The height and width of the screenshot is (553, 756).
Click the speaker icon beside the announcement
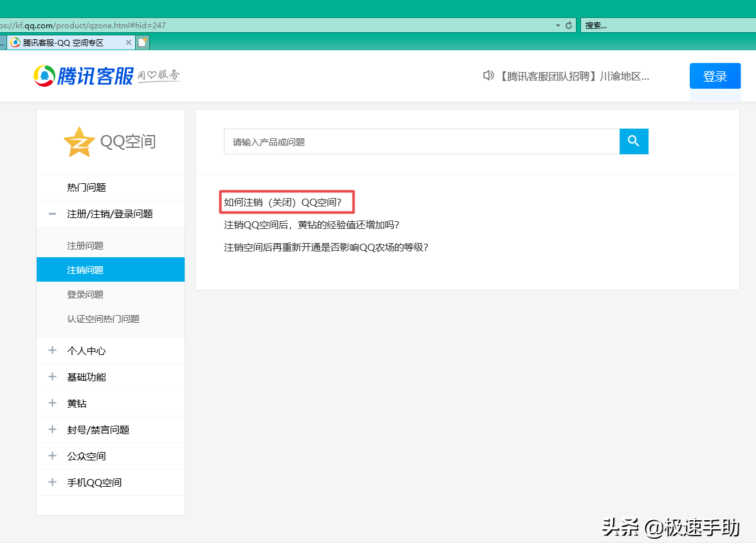[x=488, y=75]
